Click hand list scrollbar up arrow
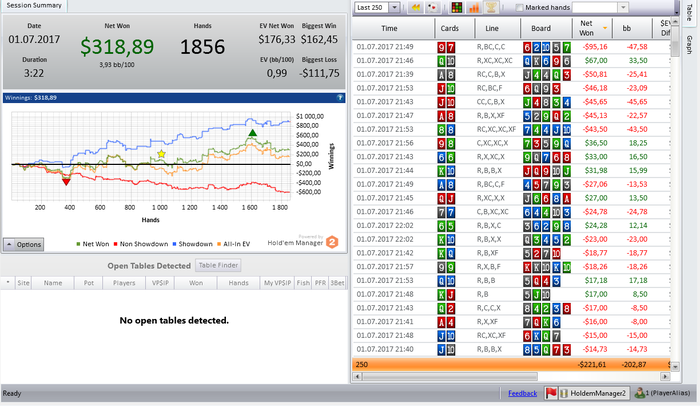This screenshot has height=406, width=700. click(675, 23)
